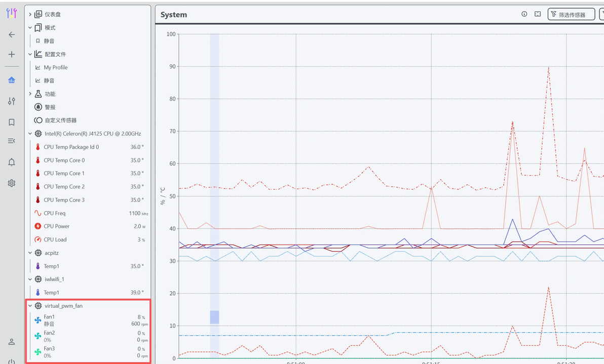The image size is (604, 364).
Task: Toggle fullscreen icon in System header
Action: tap(538, 14)
